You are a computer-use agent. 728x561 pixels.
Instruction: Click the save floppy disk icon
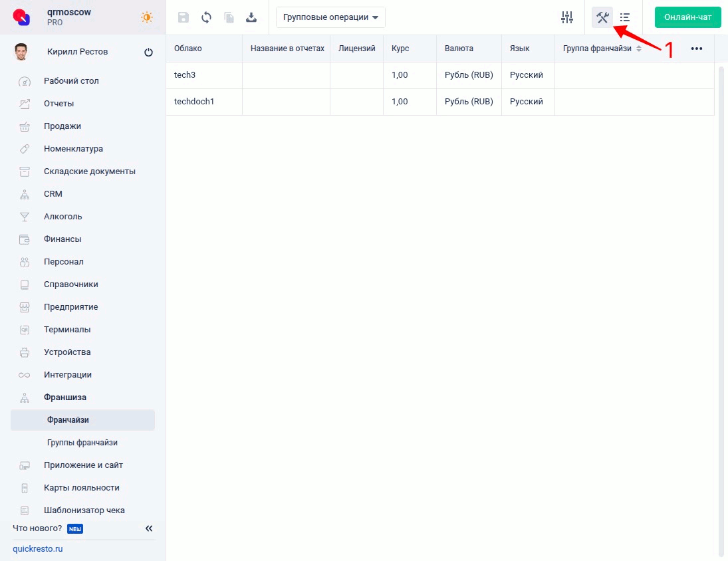(x=183, y=17)
